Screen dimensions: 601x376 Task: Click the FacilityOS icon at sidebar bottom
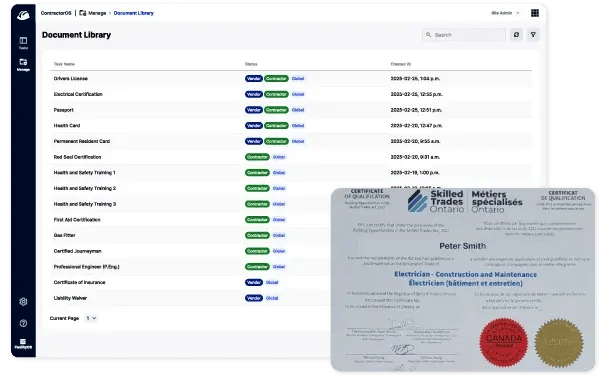23,343
